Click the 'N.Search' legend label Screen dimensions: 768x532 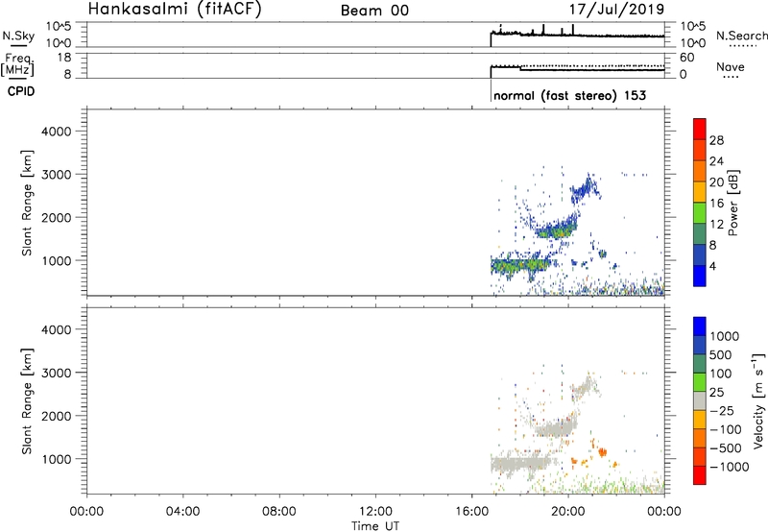(741, 36)
